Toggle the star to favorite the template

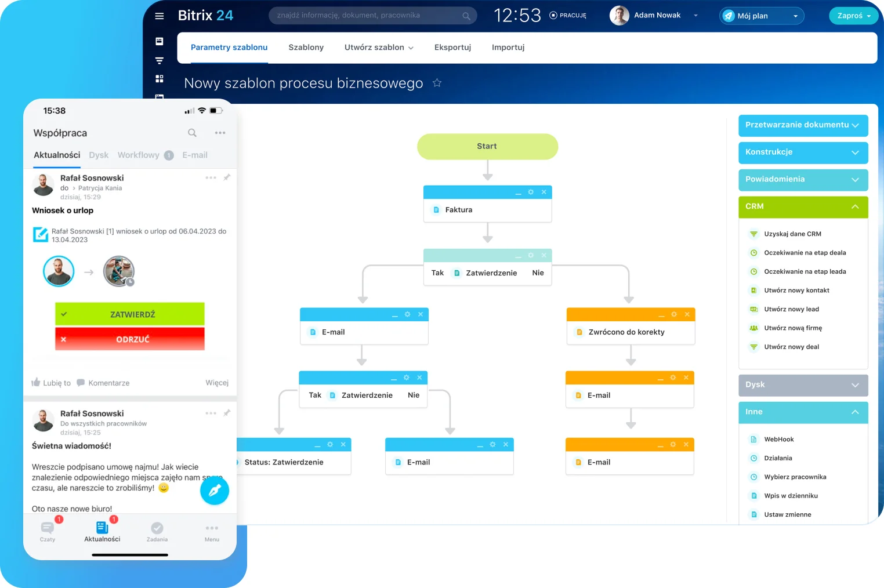pos(437,83)
